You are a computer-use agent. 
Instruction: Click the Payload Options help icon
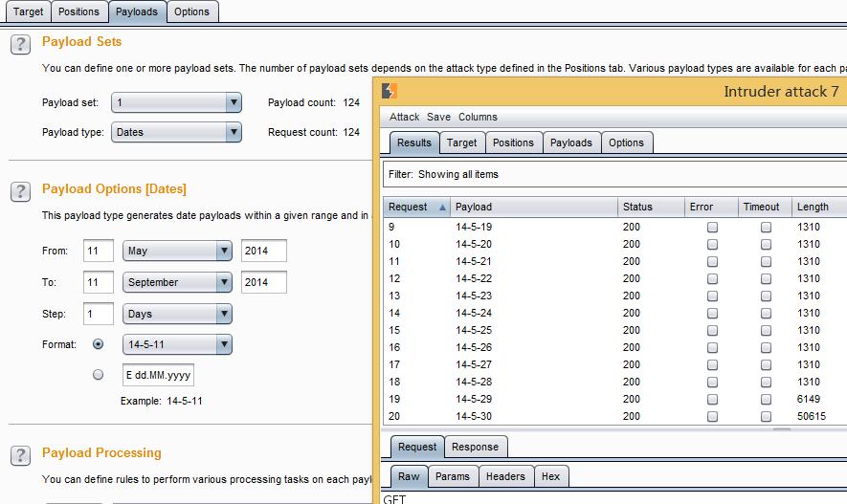click(20, 192)
